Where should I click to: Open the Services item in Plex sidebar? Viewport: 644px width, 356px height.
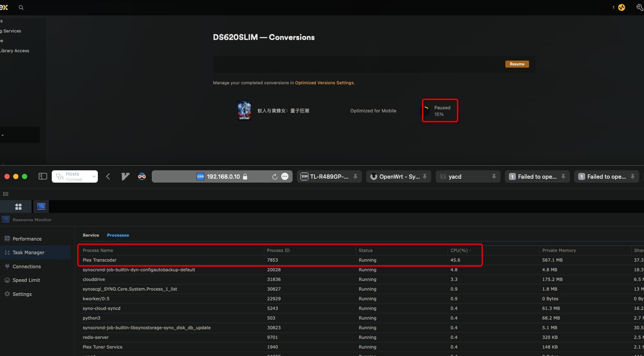click(11, 31)
